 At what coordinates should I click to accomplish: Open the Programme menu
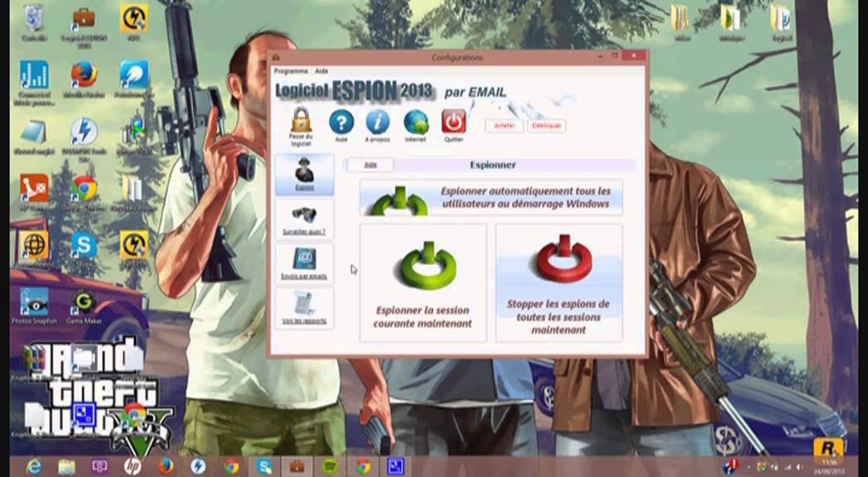tap(291, 71)
